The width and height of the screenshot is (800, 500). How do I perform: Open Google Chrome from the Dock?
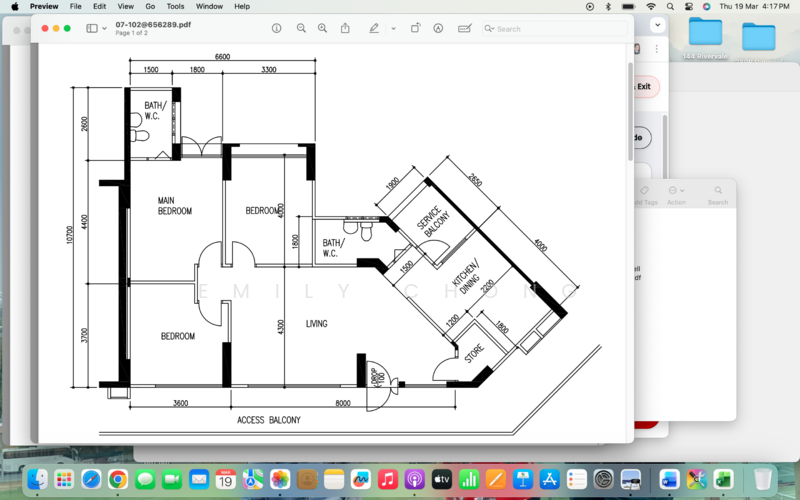(x=118, y=479)
